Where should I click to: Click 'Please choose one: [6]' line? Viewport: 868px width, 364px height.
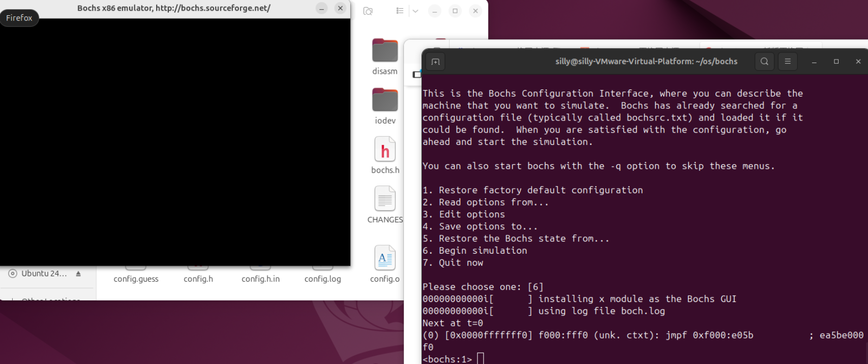point(483,287)
